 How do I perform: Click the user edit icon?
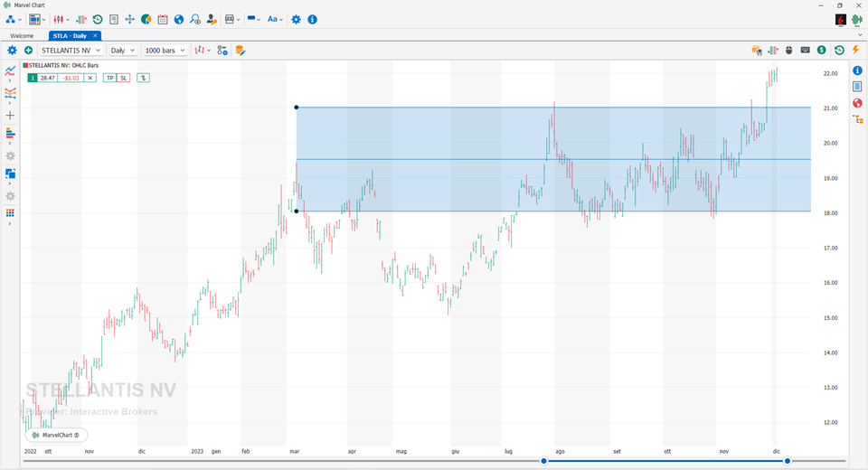(x=212, y=19)
